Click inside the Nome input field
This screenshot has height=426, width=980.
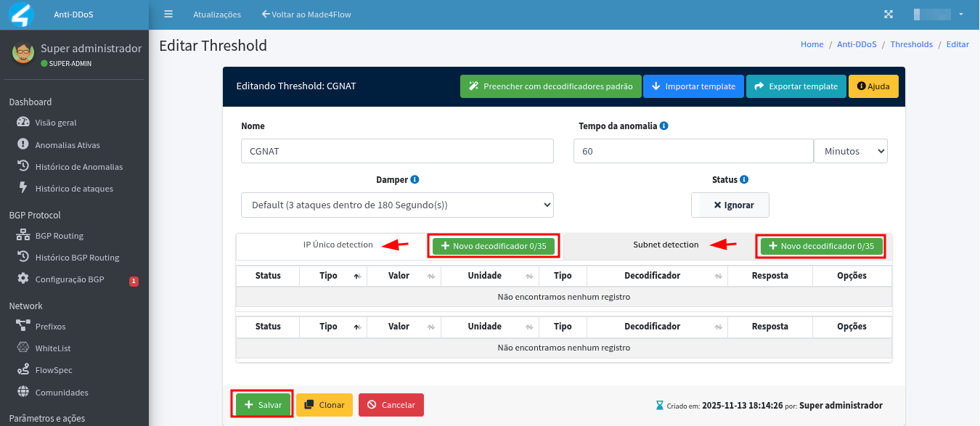[x=397, y=151]
